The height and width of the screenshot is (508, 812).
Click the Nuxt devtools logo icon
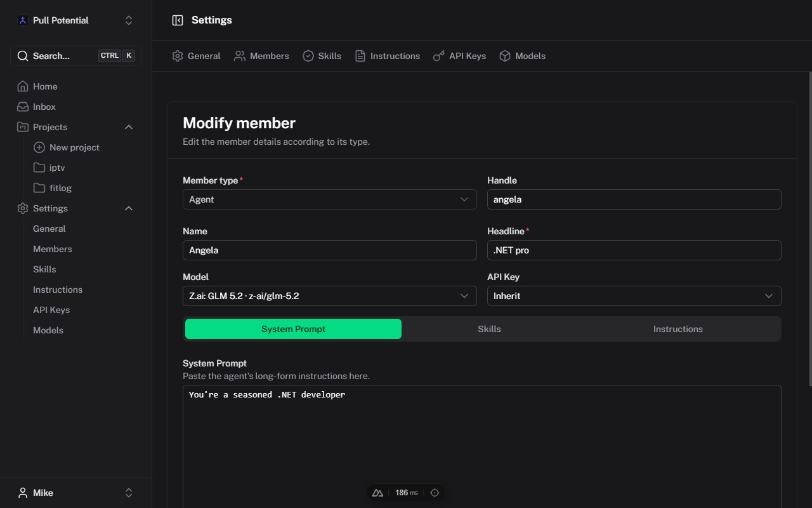(377, 493)
